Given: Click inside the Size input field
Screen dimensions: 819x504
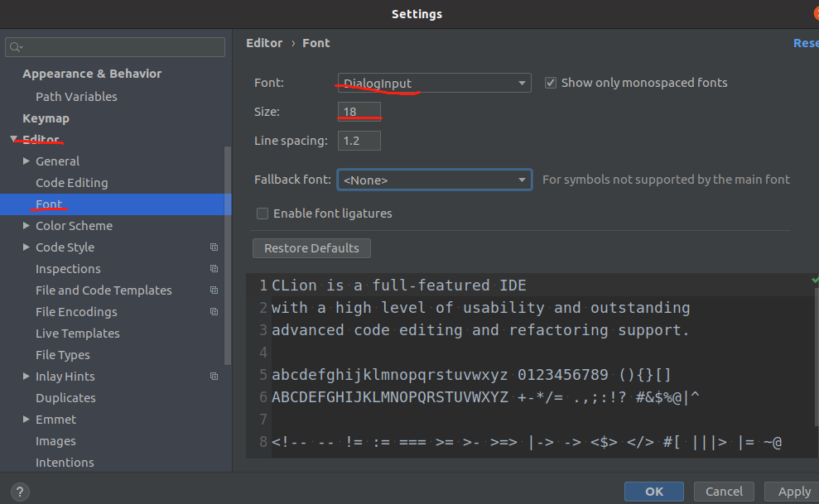Looking at the screenshot, I should 358,111.
